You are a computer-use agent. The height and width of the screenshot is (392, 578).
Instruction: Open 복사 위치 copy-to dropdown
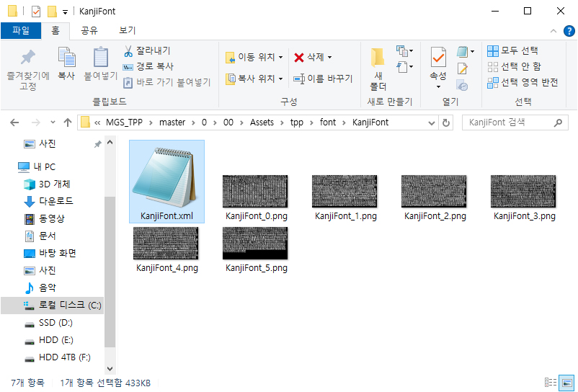coord(254,79)
